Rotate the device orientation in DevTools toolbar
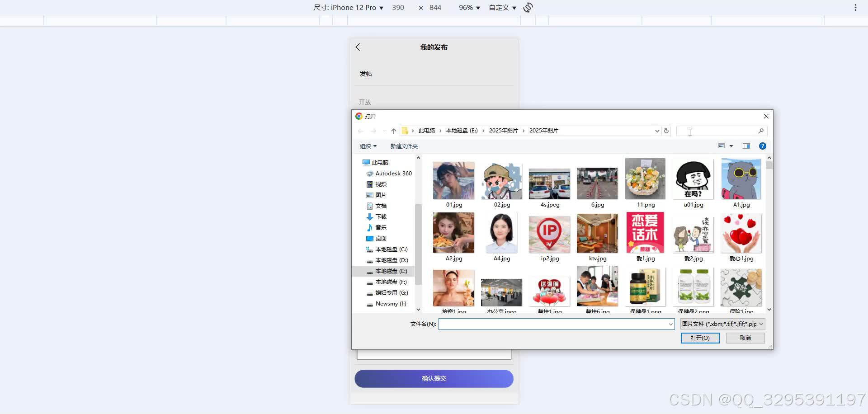 point(528,7)
